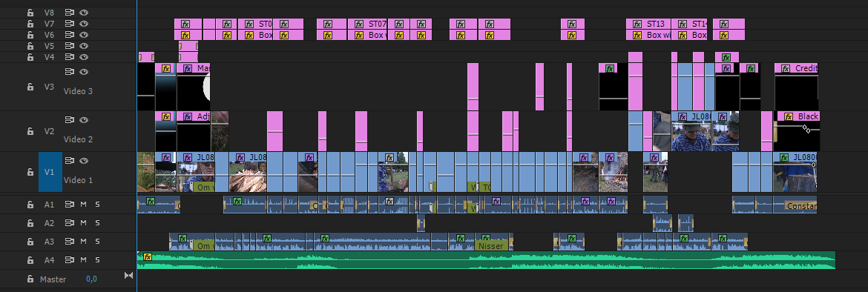Click the Master volume value 0,0

click(91, 279)
